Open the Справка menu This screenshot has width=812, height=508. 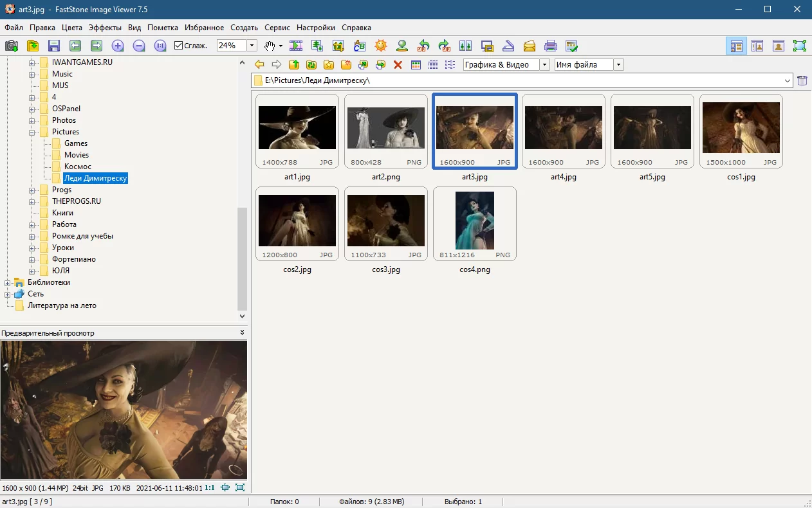point(356,28)
